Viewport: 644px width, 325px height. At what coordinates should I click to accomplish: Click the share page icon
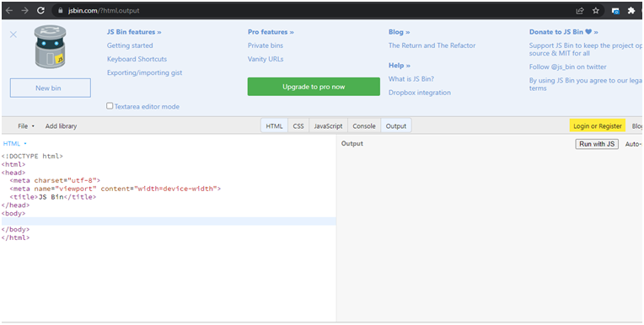click(x=580, y=11)
